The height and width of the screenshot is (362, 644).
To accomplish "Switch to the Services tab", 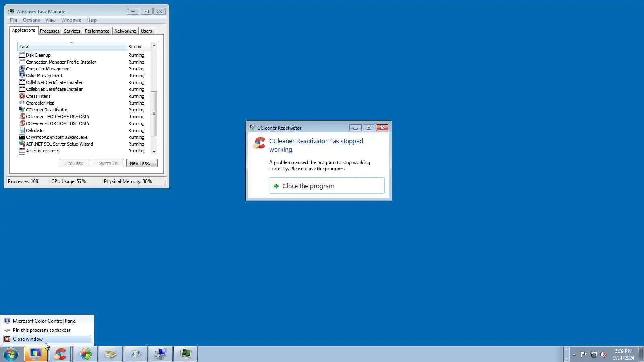I will point(72,31).
